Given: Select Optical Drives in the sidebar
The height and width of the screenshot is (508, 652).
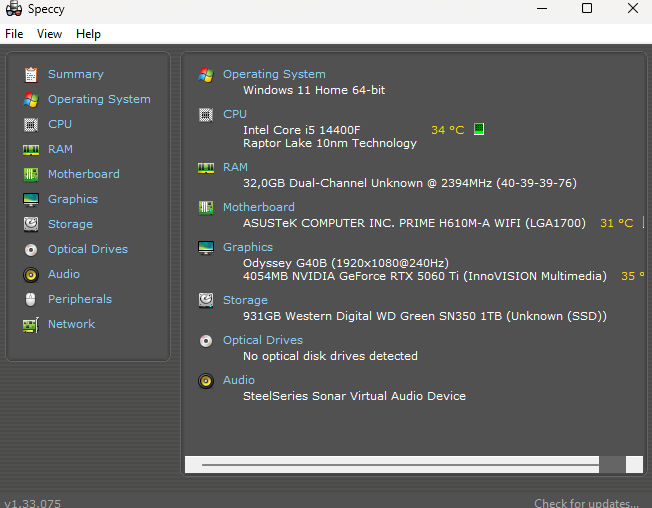Looking at the screenshot, I should [88, 249].
